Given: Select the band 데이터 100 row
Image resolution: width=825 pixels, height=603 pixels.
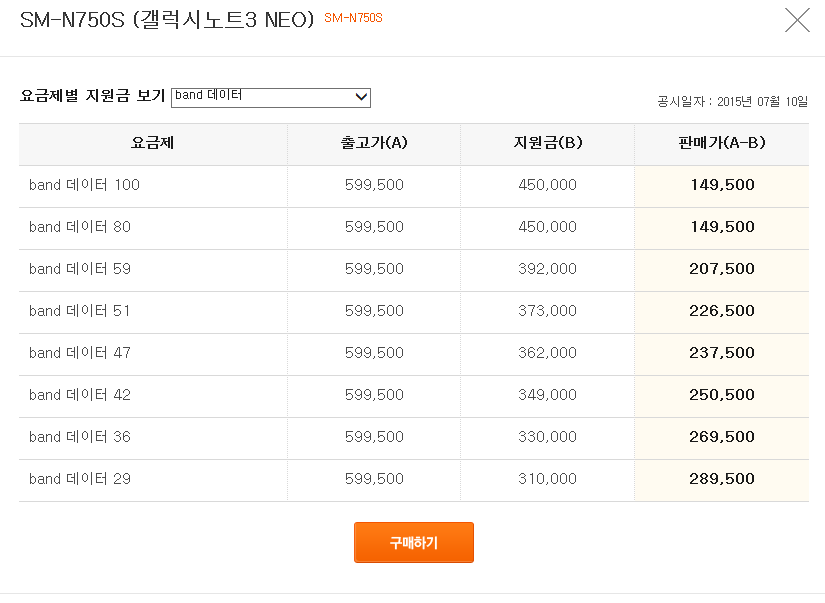Looking at the screenshot, I should (x=414, y=185).
